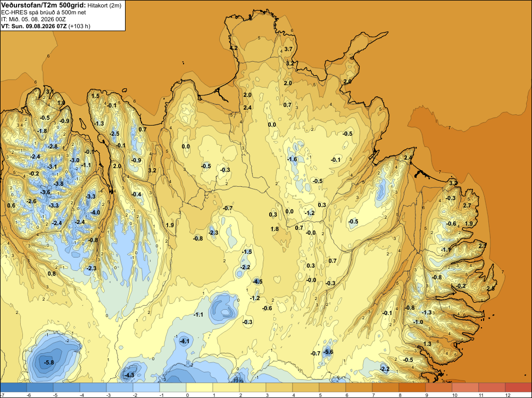Pick the pale blue -2 to -1 legend swatch

[146, 387]
